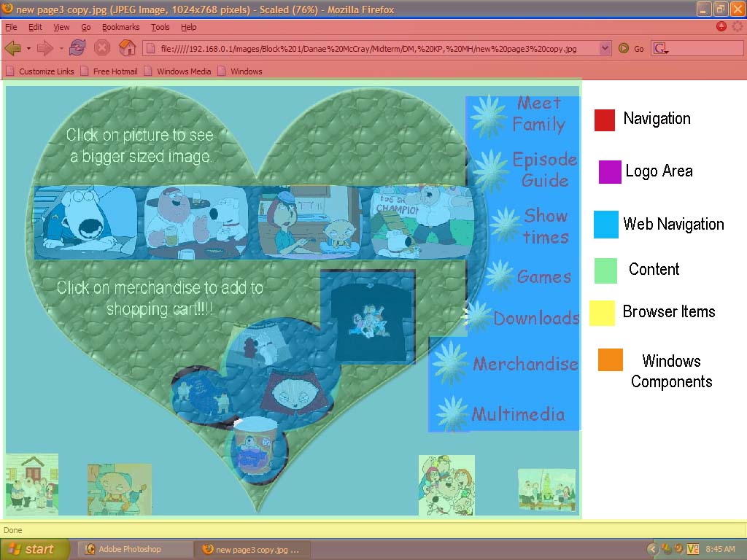The width and height of the screenshot is (747, 560).
Task: Click the black t-shirt merchandise image
Action: pos(368,316)
